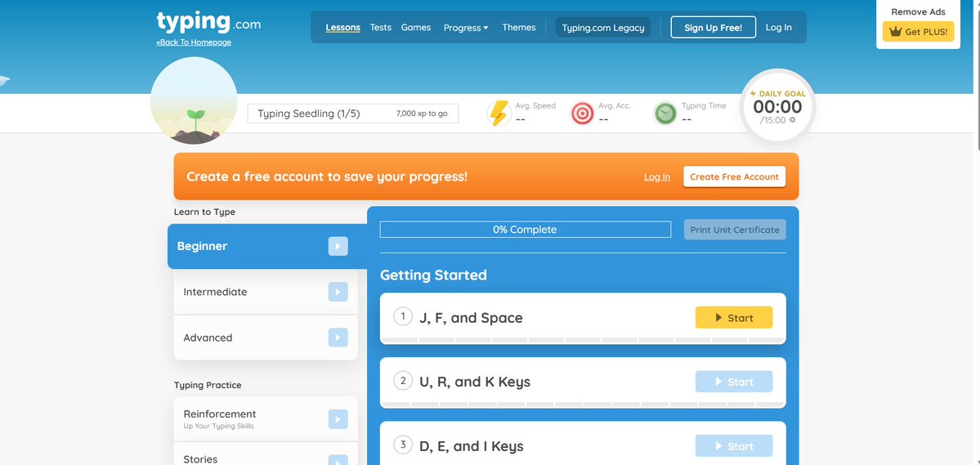Click lesson number 2 circle

click(x=403, y=381)
